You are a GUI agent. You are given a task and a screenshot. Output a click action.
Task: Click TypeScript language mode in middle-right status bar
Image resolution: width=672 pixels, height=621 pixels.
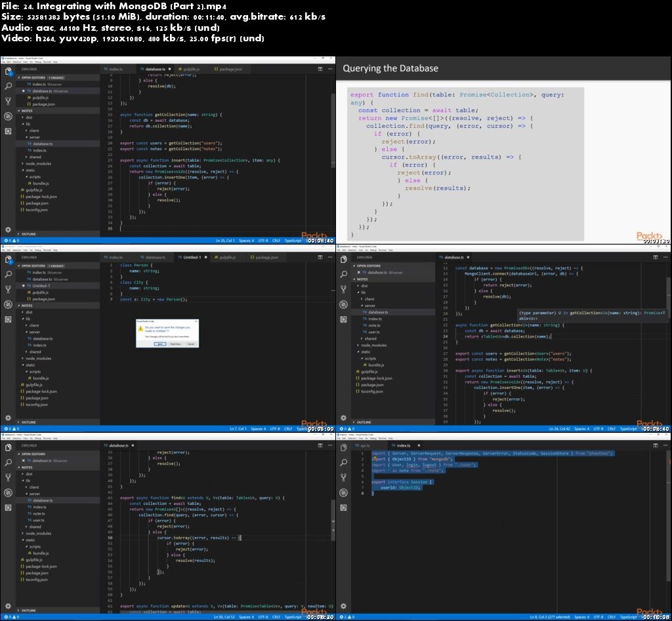(629, 429)
